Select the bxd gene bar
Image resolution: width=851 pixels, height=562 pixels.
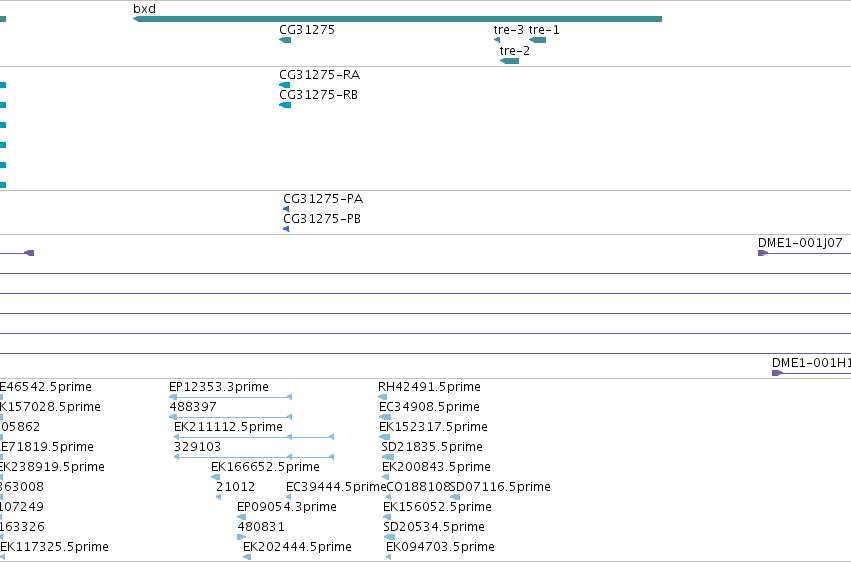(397, 19)
